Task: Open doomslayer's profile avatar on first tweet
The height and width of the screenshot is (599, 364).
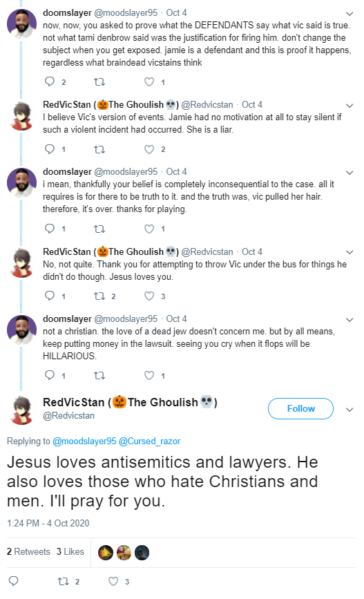Action: click(22, 23)
